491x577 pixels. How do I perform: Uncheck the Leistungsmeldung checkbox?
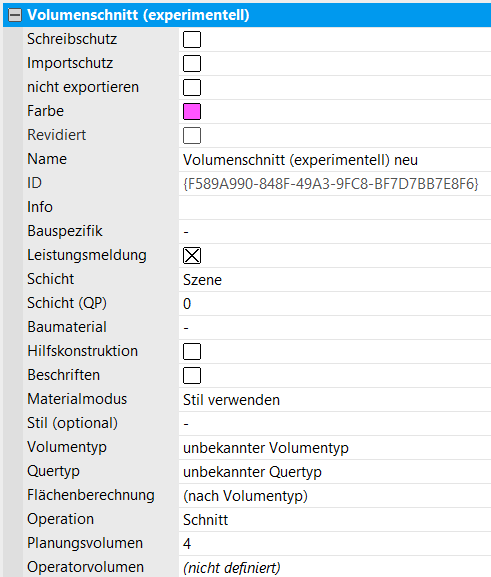click(x=192, y=255)
